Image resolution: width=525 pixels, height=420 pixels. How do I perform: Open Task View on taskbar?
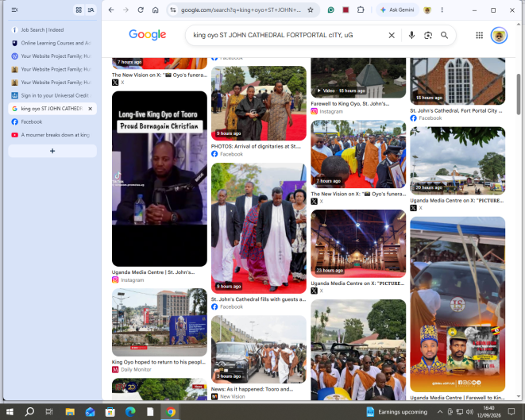pyautogui.click(x=49, y=411)
